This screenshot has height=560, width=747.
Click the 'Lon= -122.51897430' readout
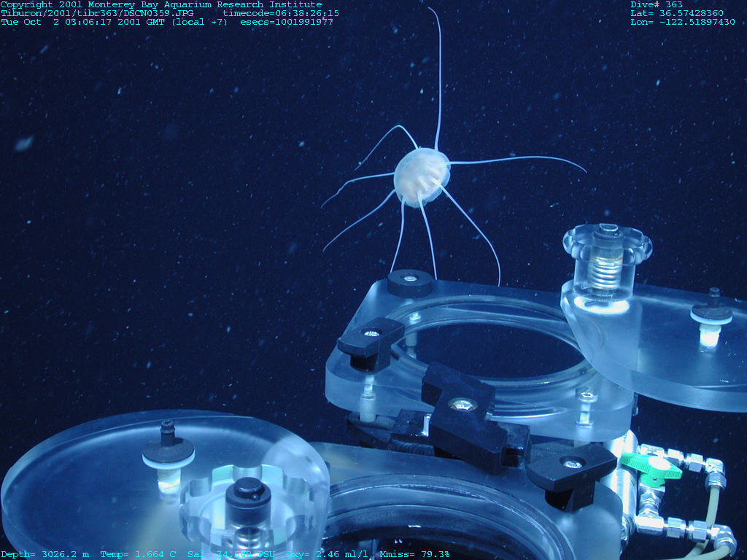pos(683,22)
